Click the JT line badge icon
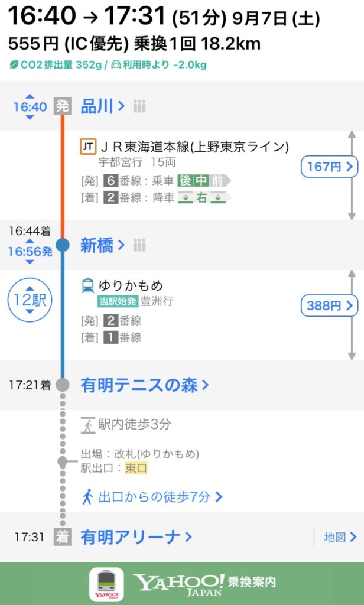Viewport: 364px width, 605px height. point(87,146)
